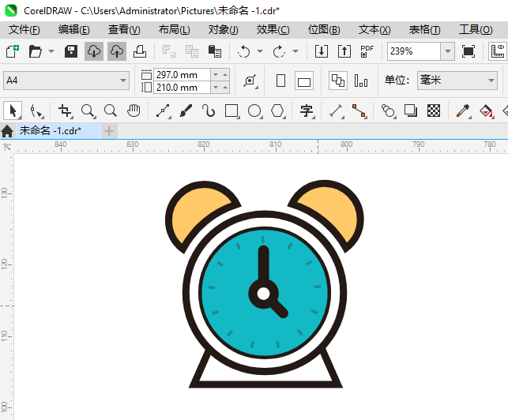Click the 239% zoom level field
This screenshot has height=420, width=508.
(x=414, y=51)
